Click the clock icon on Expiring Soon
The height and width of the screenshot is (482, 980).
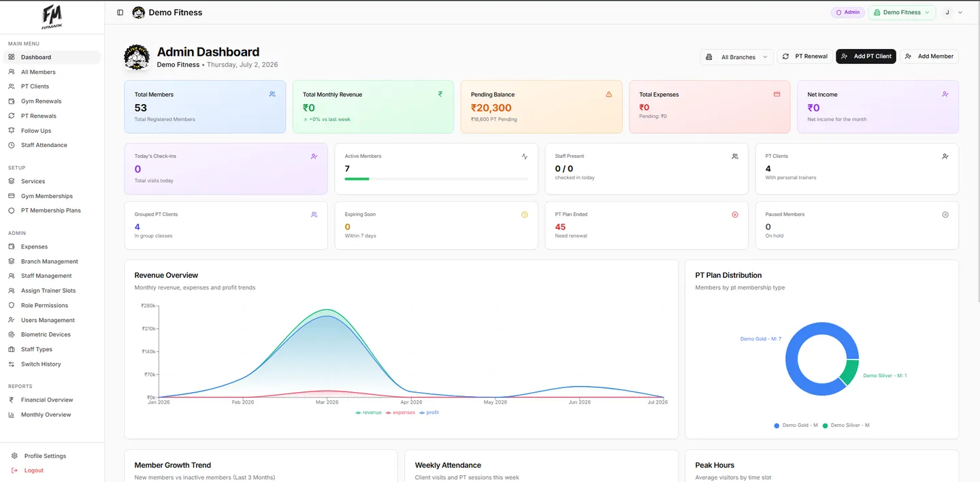pos(525,214)
